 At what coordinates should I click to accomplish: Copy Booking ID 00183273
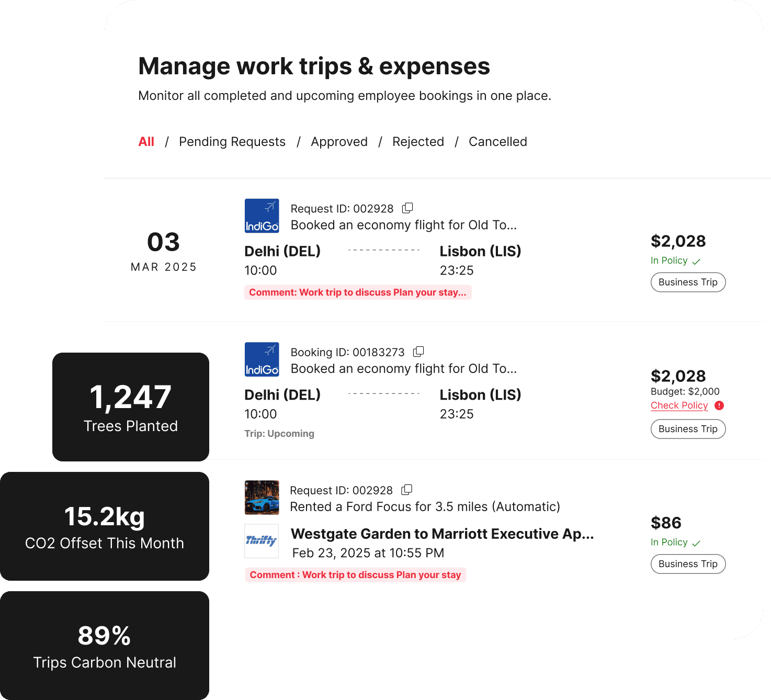pyautogui.click(x=418, y=352)
